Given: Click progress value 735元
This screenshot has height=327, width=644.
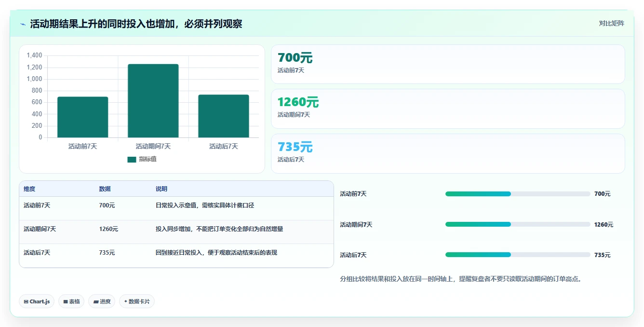Looking at the screenshot, I should [603, 255].
